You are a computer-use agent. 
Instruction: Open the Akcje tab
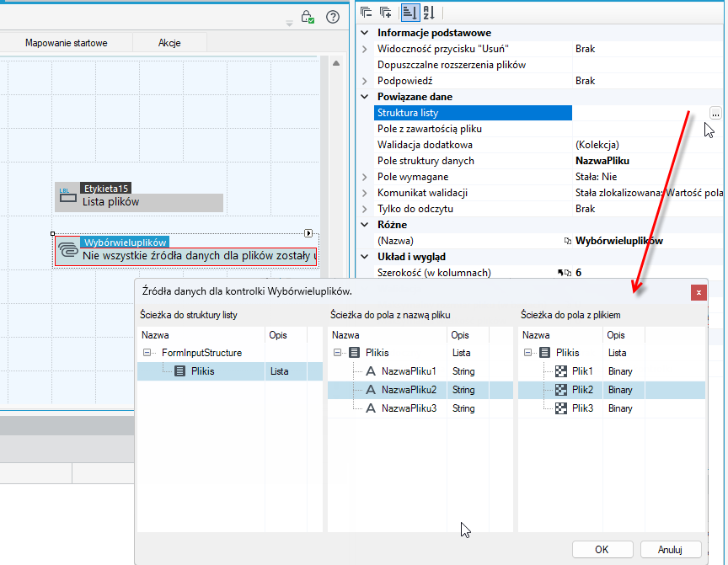pos(169,43)
